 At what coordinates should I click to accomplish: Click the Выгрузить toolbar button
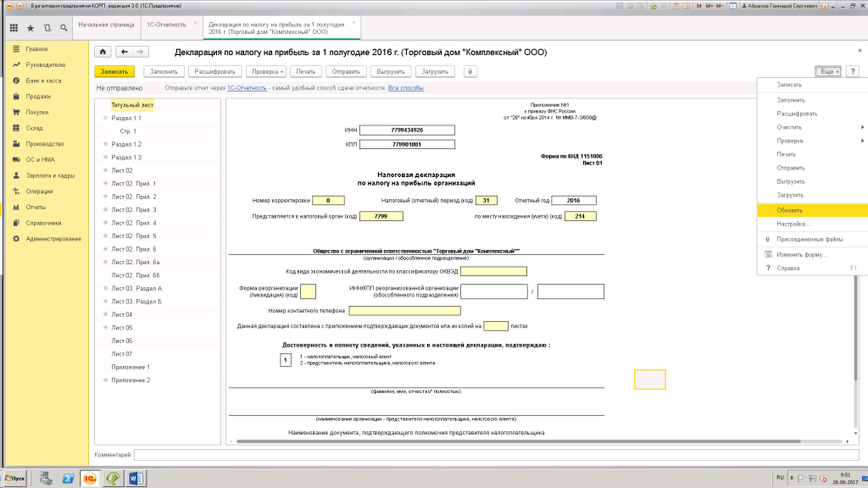391,71
